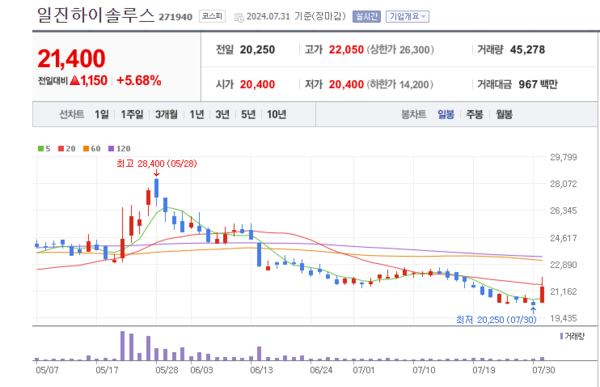Switch to the 주봉 candle chart
This screenshot has width=600, height=387.
[474, 114]
